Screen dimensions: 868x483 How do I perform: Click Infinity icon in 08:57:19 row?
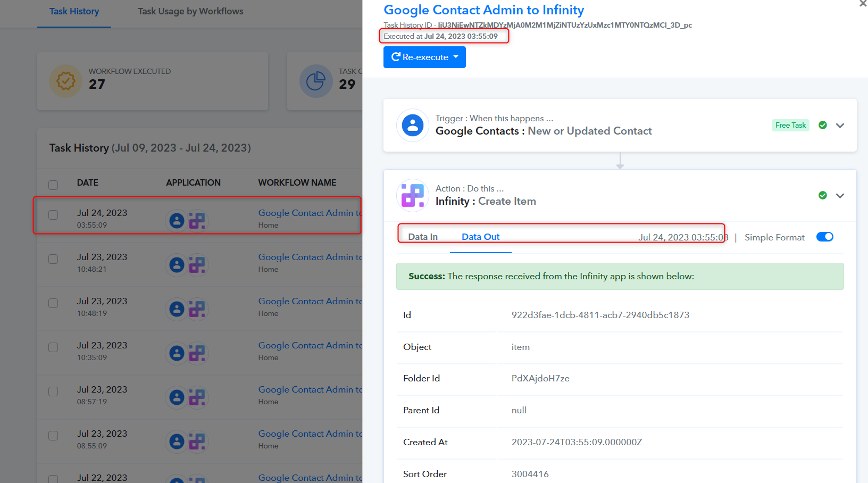pos(197,397)
